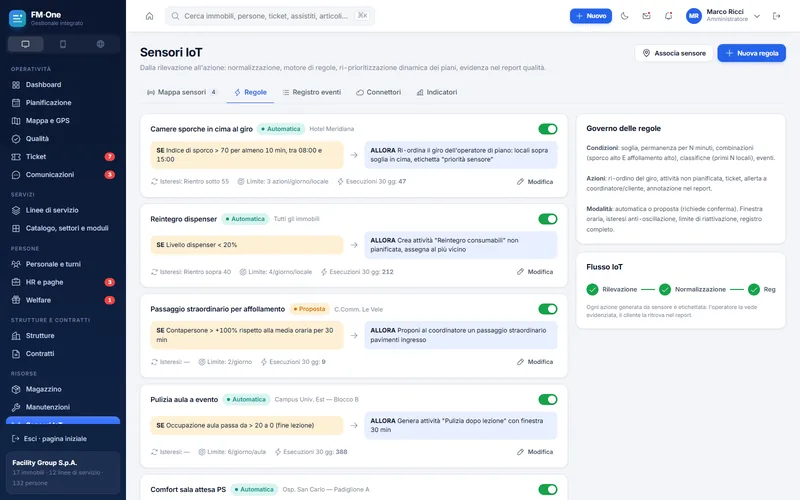
Task: Select the Regole tab
Action: tap(251, 92)
